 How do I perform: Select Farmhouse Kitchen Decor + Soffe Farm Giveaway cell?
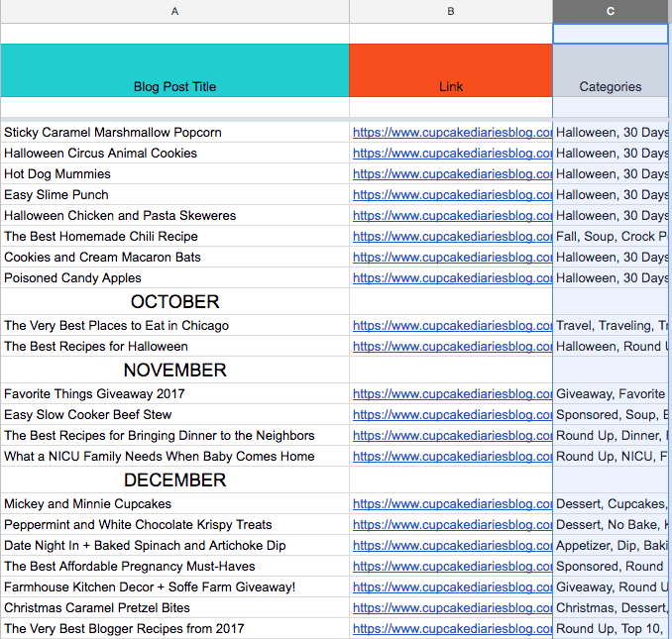pyautogui.click(x=174, y=586)
